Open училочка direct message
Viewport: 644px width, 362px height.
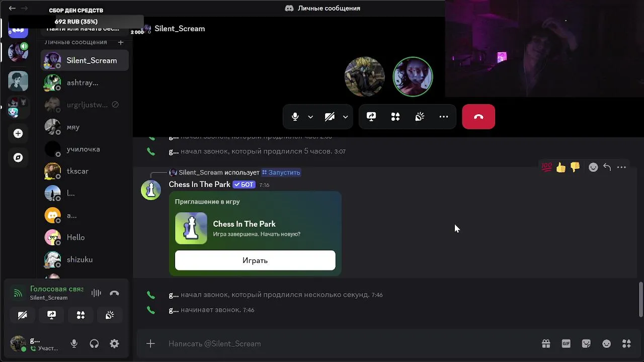[85, 149]
